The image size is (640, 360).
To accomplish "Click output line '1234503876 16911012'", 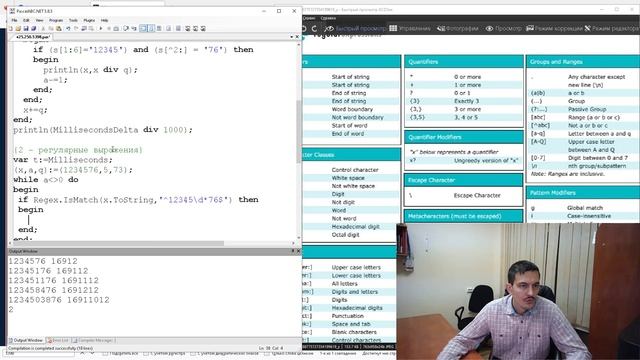I will coord(59,300).
